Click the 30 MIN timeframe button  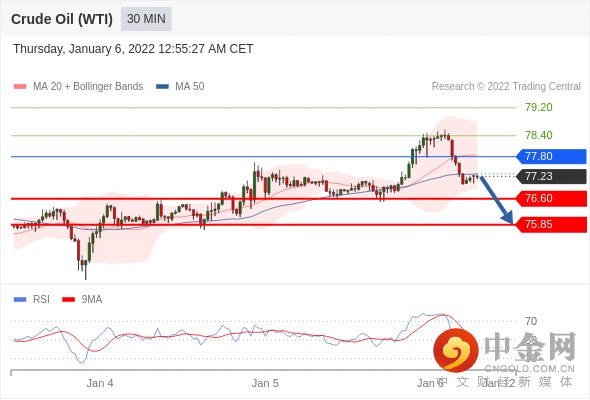tap(146, 19)
